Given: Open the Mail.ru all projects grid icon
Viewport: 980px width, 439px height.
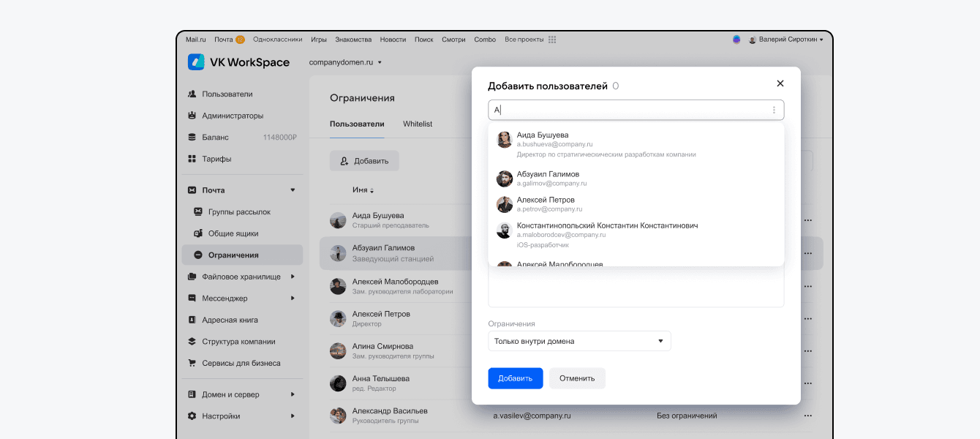Looking at the screenshot, I should point(552,40).
